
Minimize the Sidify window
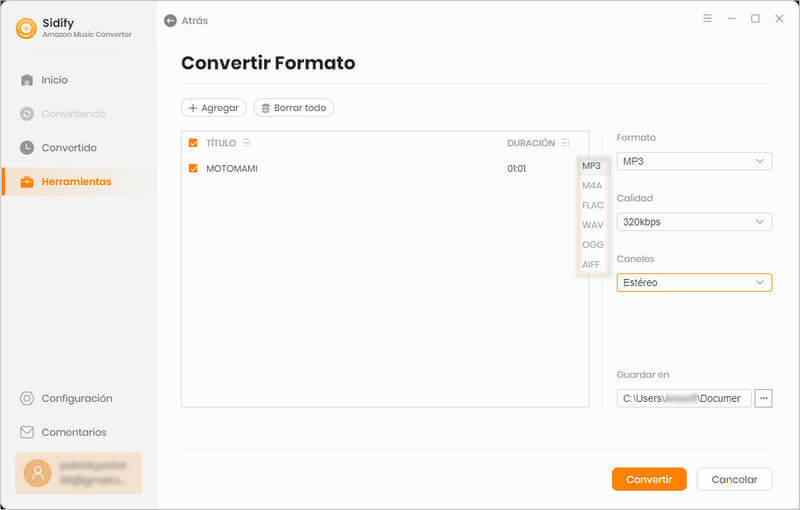731,18
